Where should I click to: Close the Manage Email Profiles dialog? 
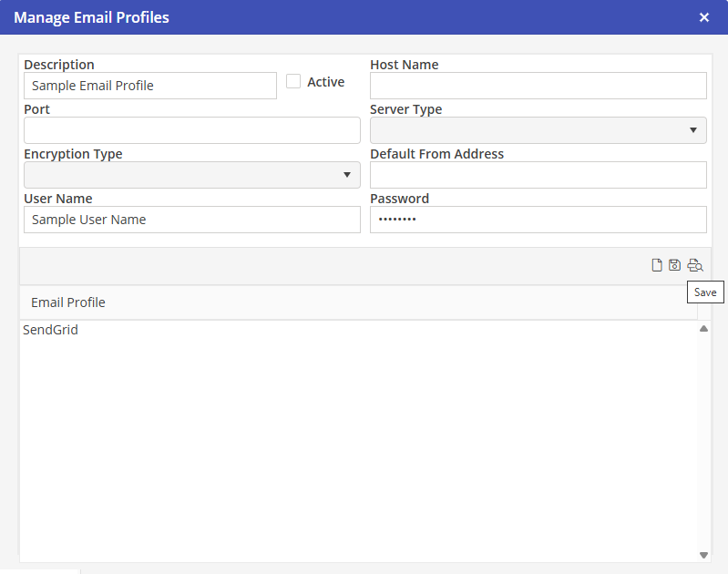pos(703,17)
